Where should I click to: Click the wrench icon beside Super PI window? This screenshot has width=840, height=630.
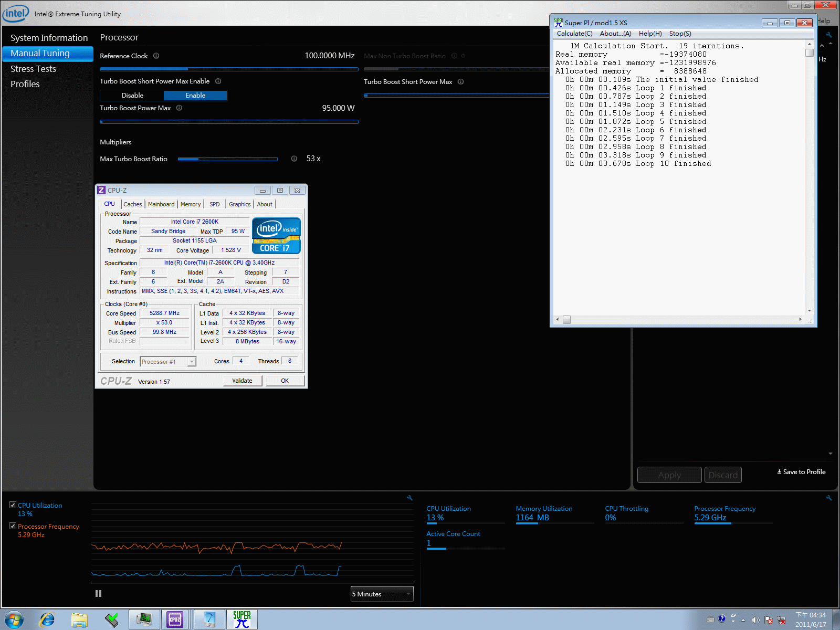pos(829,35)
